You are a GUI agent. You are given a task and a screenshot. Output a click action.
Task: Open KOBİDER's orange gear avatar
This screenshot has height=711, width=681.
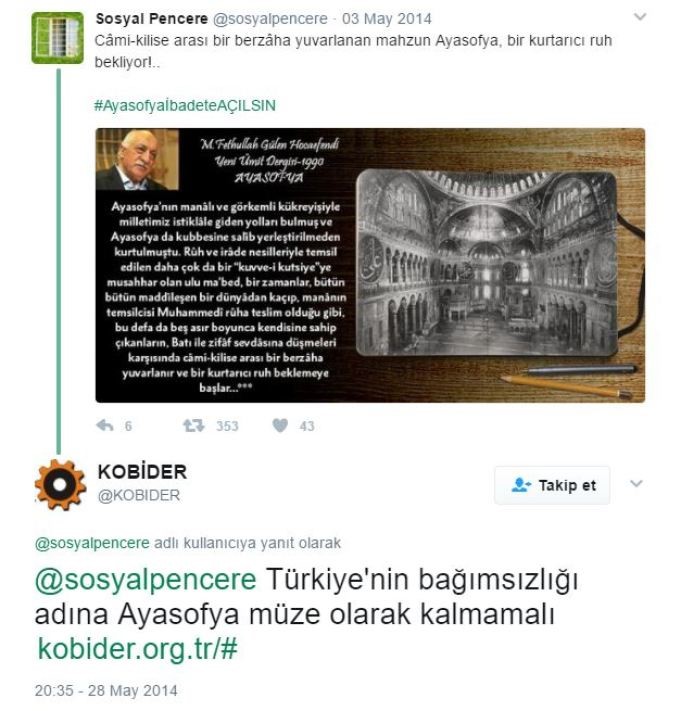[x=60, y=485]
